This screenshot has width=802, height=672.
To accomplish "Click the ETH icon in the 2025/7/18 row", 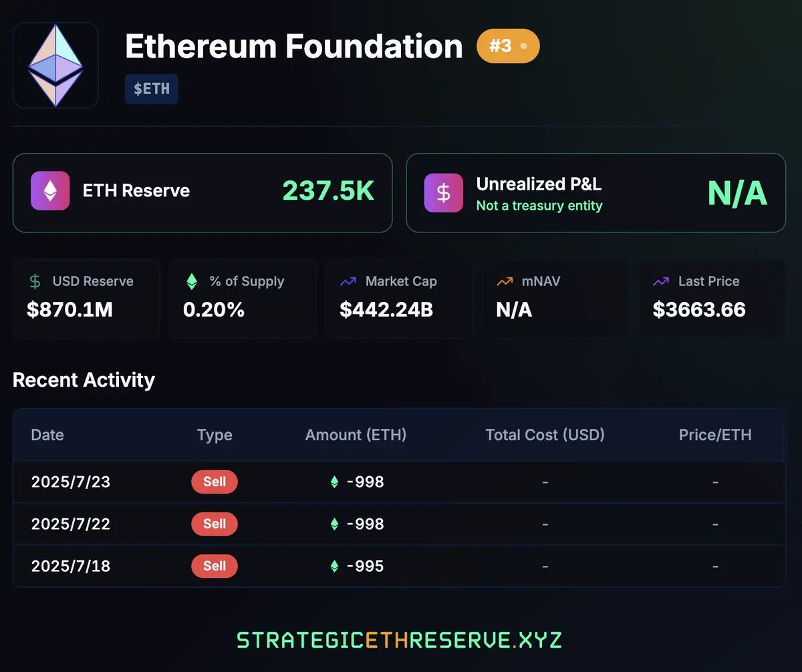I will [x=335, y=566].
